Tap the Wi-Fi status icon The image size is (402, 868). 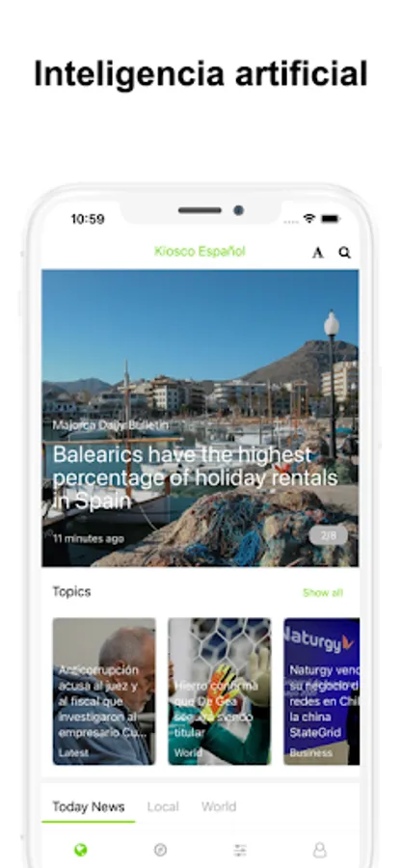[x=309, y=219]
